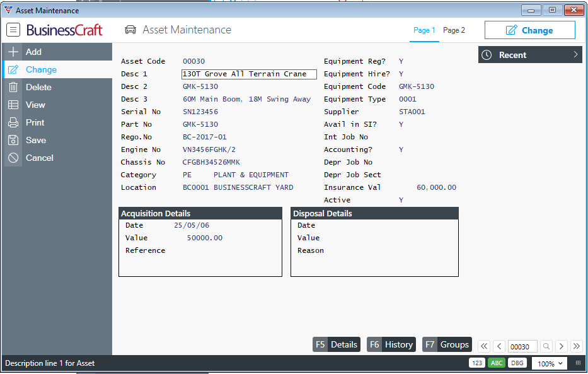The width and height of the screenshot is (588, 374).
Task: Click the Desc 1 input field
Action: click(249, 74)
